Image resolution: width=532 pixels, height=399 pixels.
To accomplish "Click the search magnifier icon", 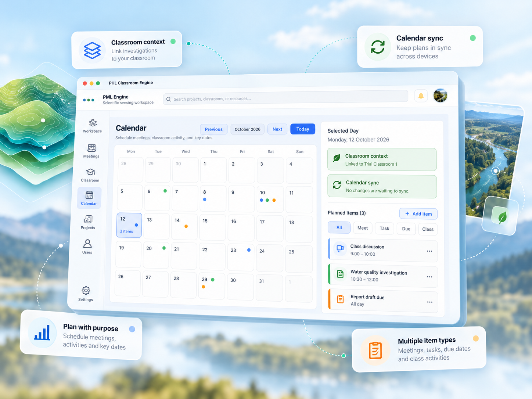I will [x=169, y=99].
